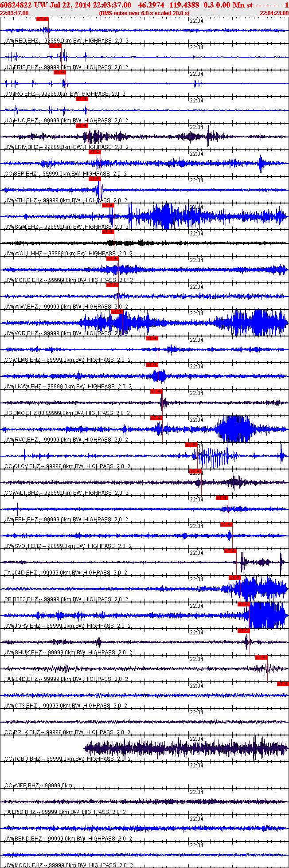The image size is (289, 868).
Task: Click the event ID 60824822 in the header
Action: click(16, 5)
